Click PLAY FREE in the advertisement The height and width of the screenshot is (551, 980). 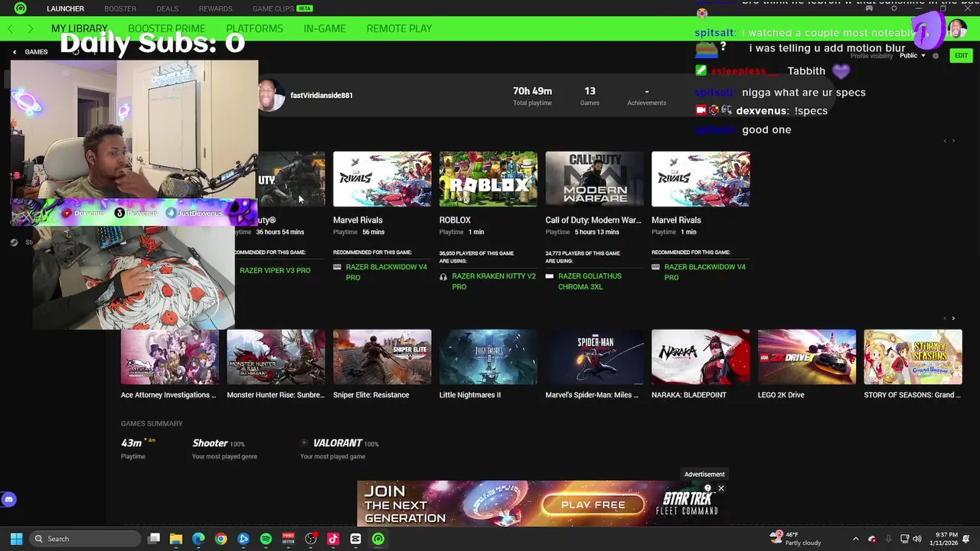click(x=593, y=505)
